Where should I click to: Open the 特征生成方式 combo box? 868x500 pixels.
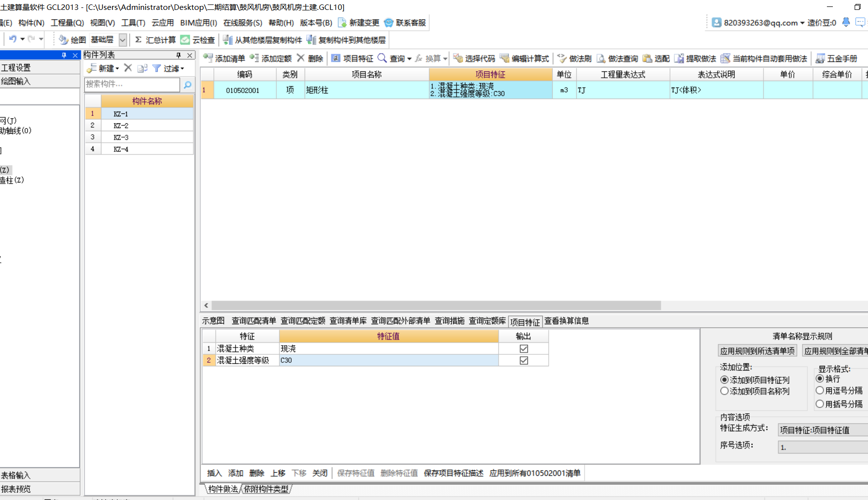pos(823,430)
